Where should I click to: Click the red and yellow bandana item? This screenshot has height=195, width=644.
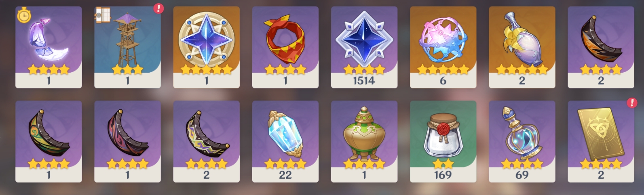(285, 47)
